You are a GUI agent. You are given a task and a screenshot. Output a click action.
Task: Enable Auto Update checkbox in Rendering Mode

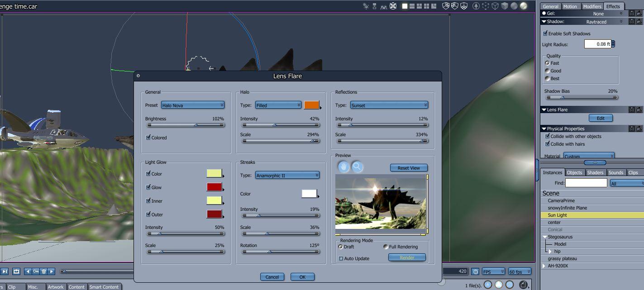point(341,258)
